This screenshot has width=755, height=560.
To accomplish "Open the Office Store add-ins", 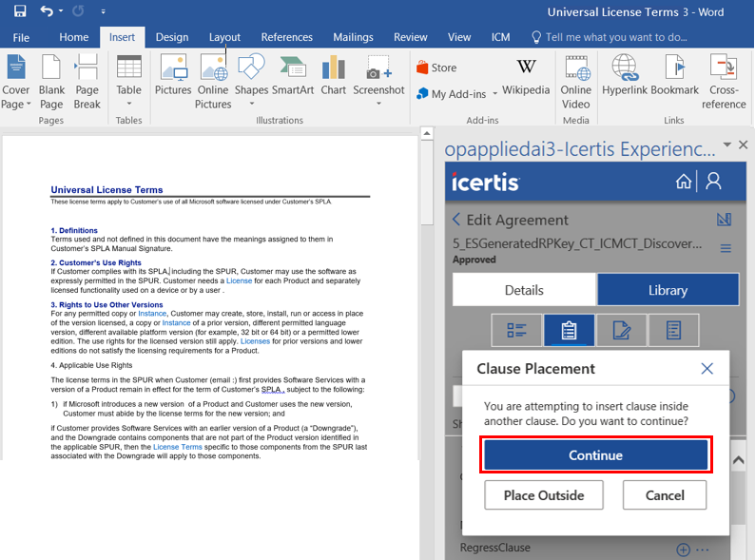I will [436, 68].
